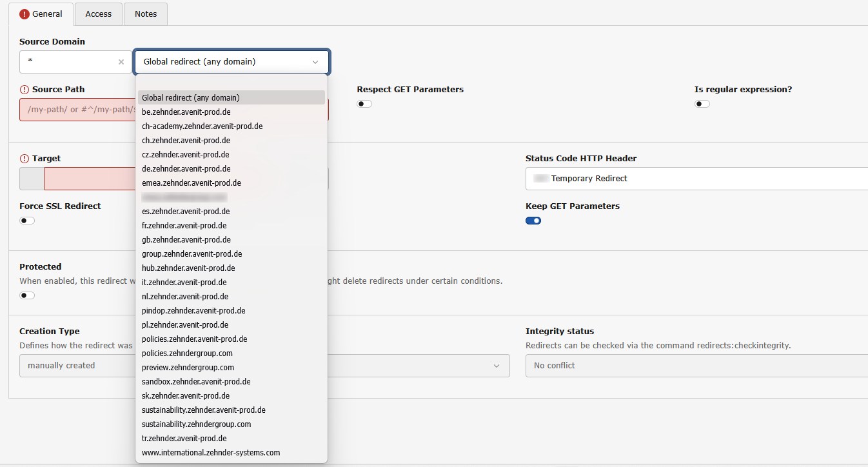Switch to the Access tab

[x=98, y=14]
